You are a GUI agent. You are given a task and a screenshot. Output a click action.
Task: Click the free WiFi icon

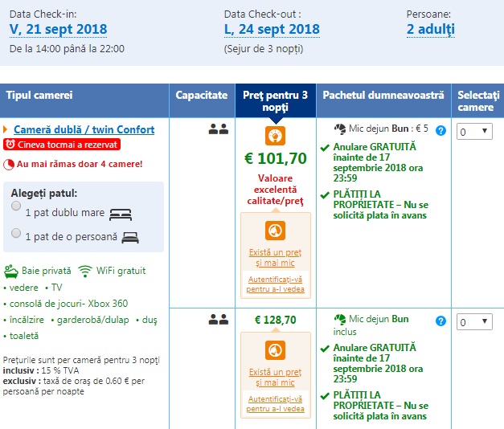tap(85, 271)
